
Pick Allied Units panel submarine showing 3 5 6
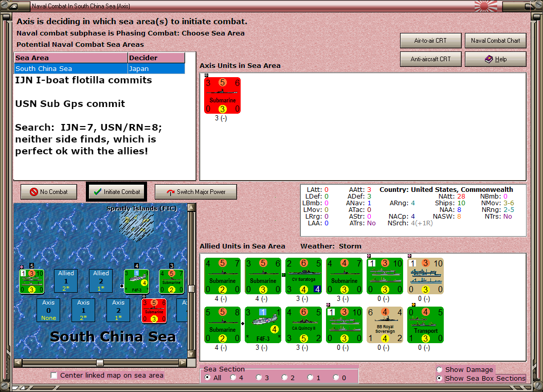[x=263, y=276]
